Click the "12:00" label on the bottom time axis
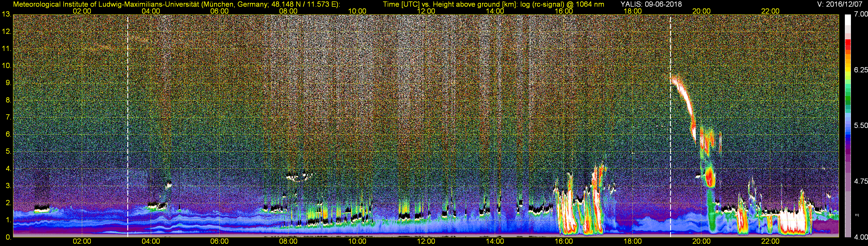 [426, 241]
